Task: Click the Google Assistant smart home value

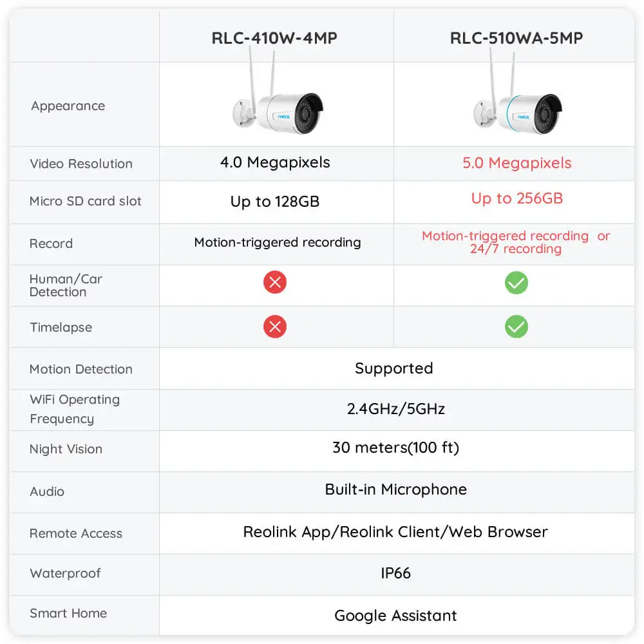Action: (x=395, y=616)
